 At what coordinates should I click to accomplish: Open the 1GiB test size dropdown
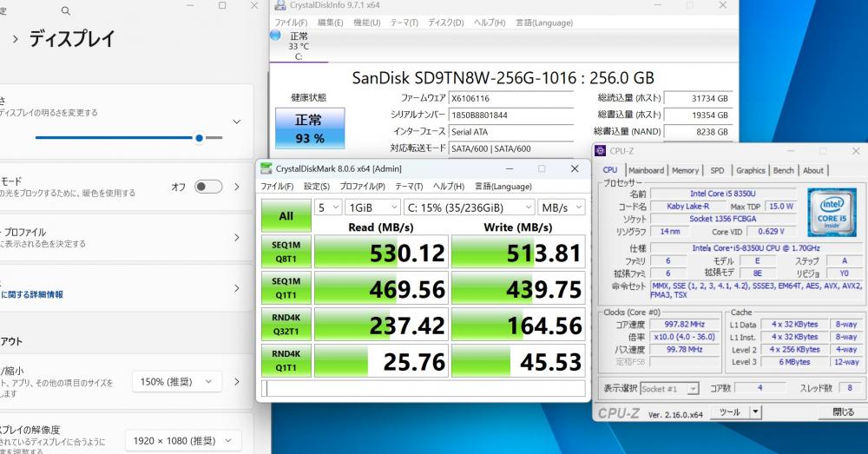372,207
